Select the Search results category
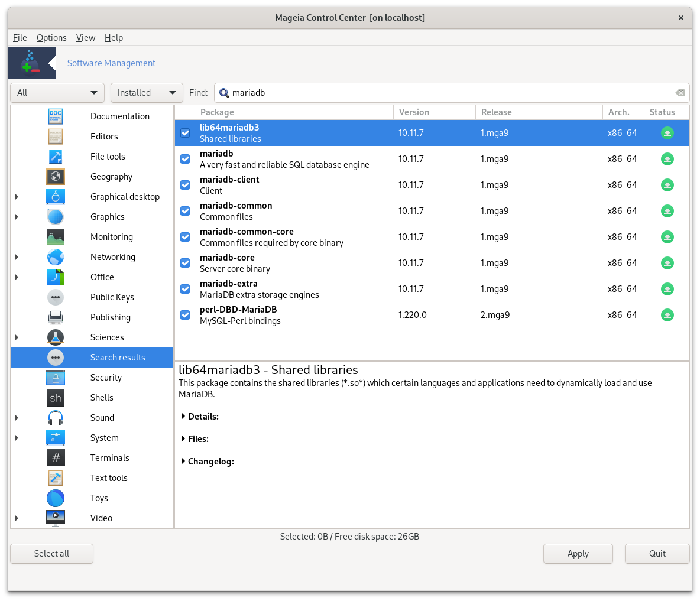This screenshot has height=601, width=700. pyautogui.click(x=92, y=358)
